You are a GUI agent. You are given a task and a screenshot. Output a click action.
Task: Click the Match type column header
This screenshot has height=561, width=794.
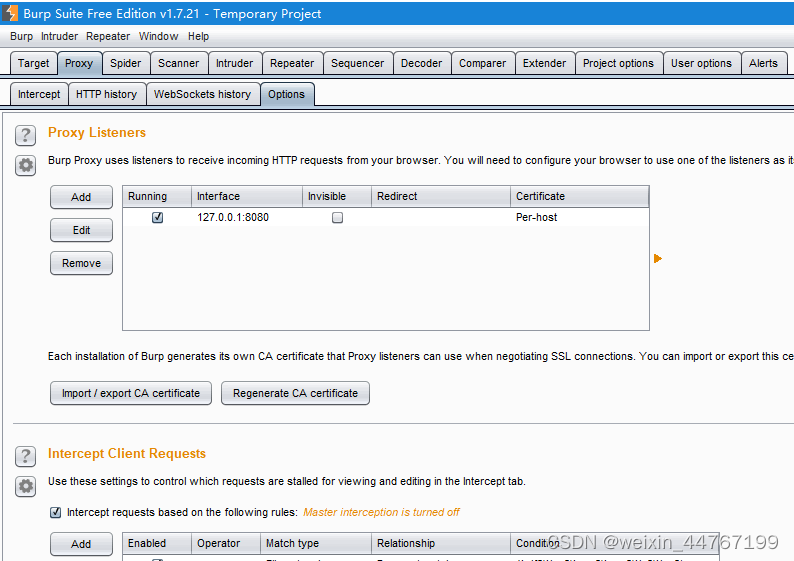pos(316,543)
